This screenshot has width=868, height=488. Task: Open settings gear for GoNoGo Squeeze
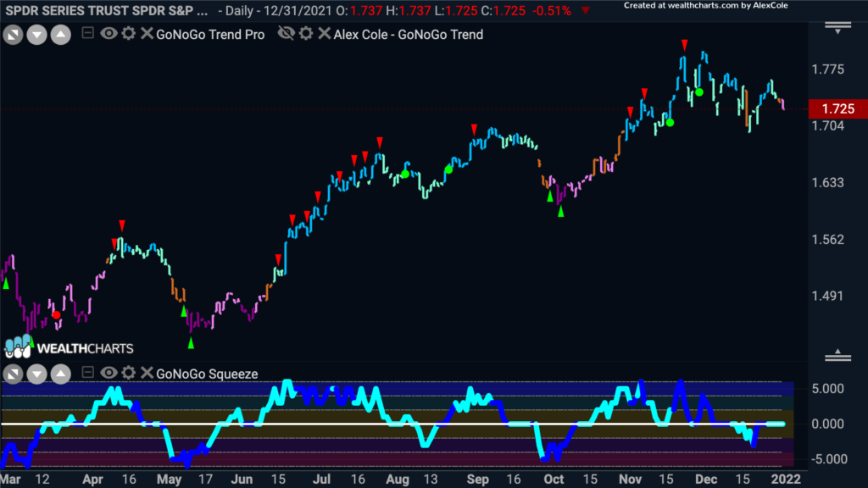point(129,373)
